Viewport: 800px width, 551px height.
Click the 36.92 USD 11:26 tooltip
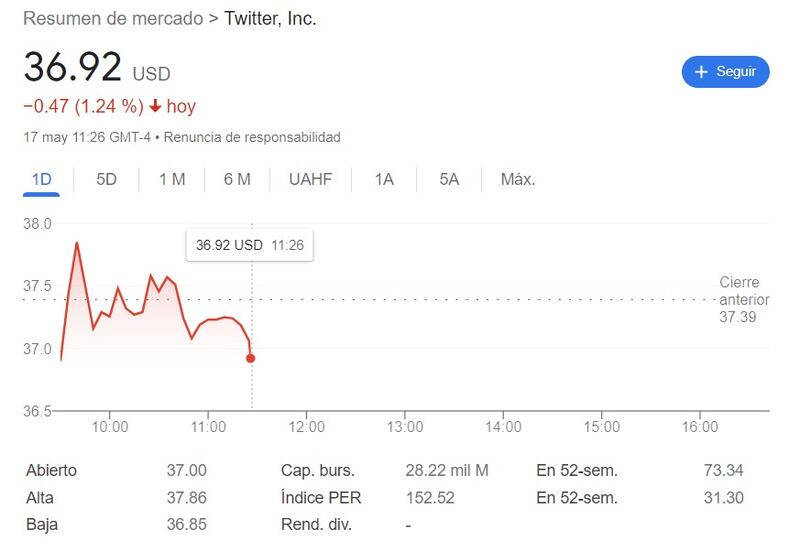pyautogui.click(x=249, y=245)
